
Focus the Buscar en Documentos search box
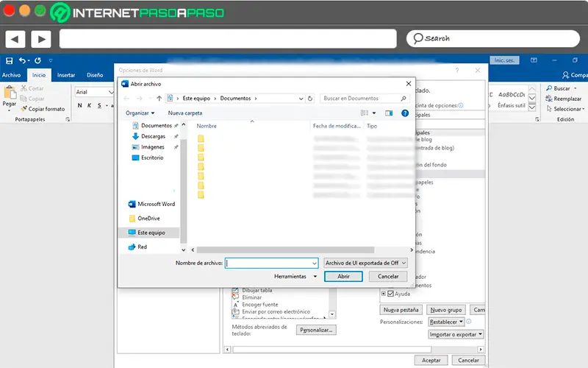365,99
